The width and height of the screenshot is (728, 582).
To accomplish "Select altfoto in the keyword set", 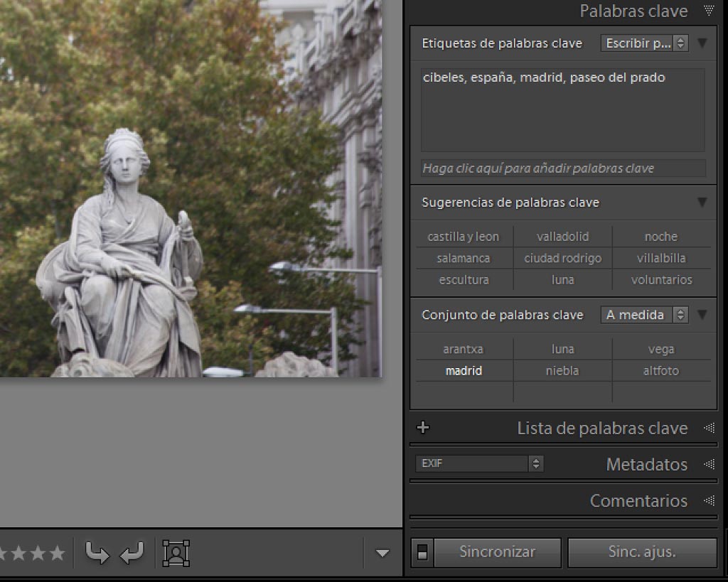I will 661,371.
